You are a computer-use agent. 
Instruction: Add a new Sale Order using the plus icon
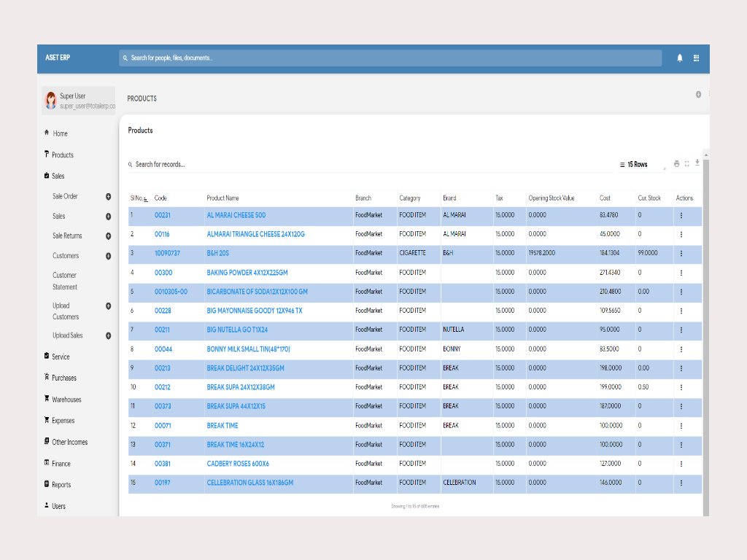click(x=108, y=196)
